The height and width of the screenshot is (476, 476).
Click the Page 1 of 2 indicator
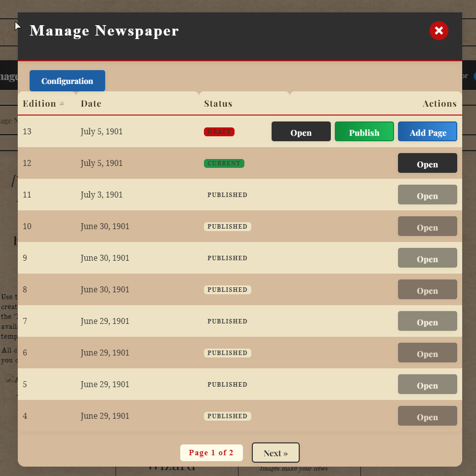point(211,453)
